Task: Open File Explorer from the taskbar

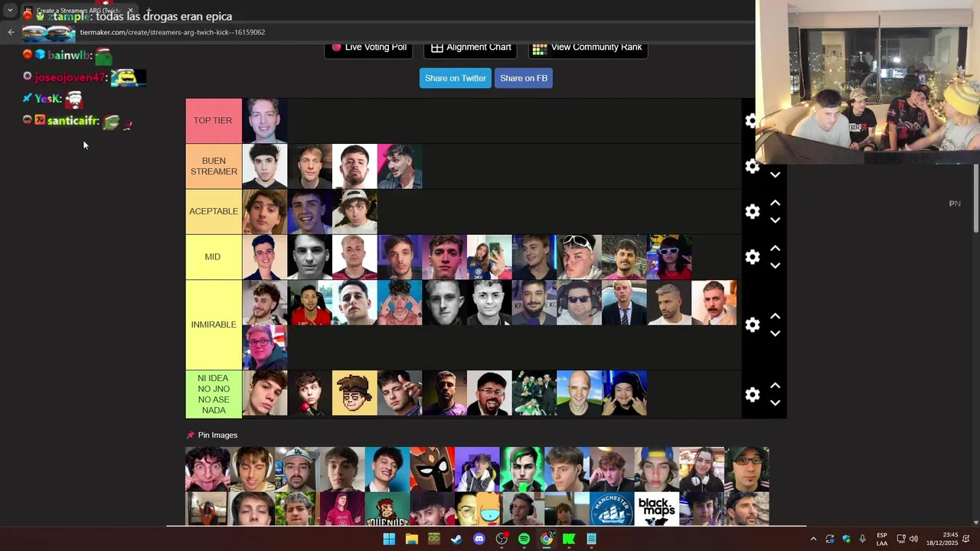Action: tap(411, 539)
